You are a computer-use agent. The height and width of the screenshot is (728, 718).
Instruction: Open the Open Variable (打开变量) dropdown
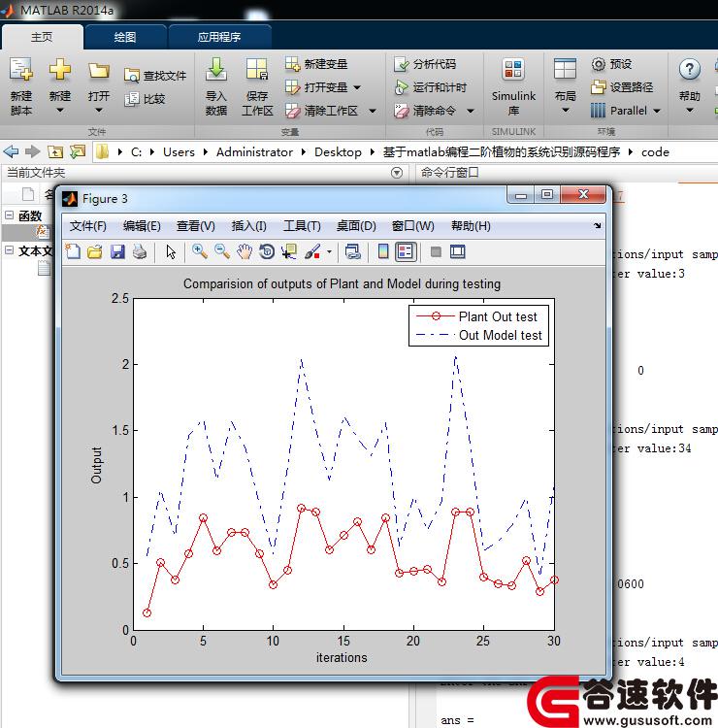(x=357, y=87)
